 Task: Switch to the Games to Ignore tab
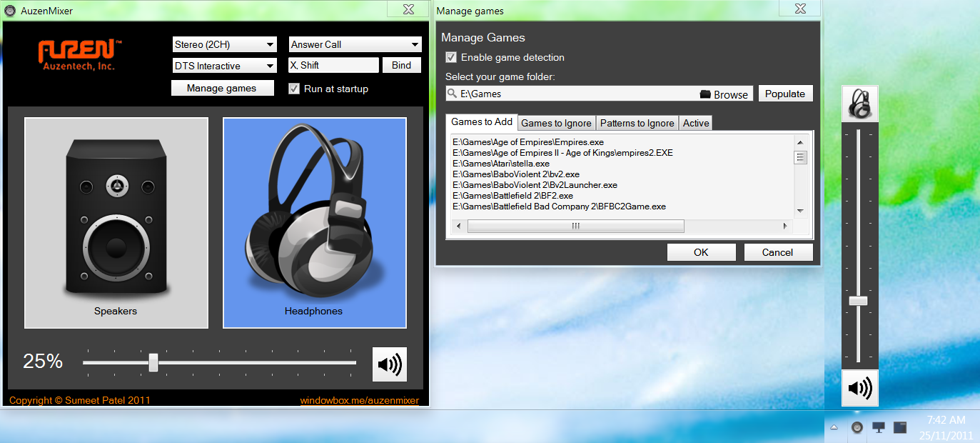(556, 123)
